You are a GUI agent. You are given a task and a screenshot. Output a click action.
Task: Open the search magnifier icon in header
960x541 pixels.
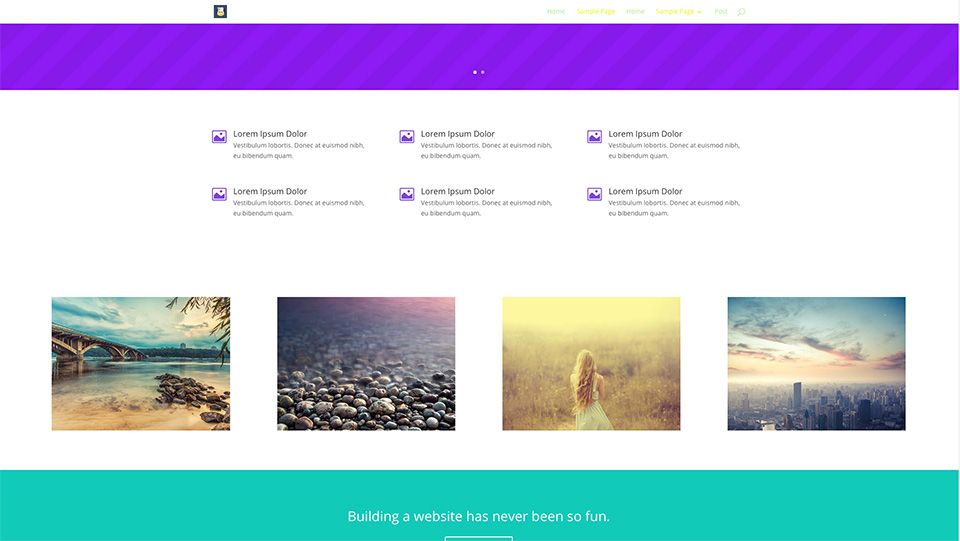pos(741,12)
